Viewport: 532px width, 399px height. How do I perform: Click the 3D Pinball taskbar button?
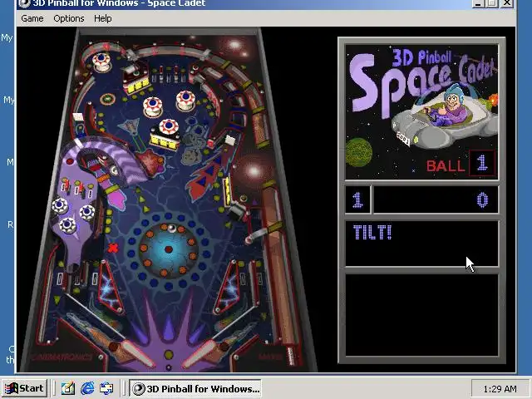[195, 388]
